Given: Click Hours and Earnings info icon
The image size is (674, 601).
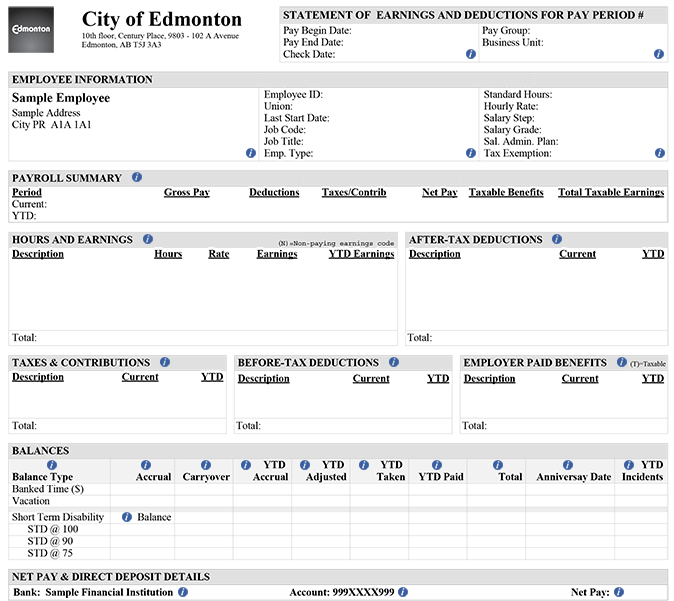Looking at the screenshot, I should 148,239.
